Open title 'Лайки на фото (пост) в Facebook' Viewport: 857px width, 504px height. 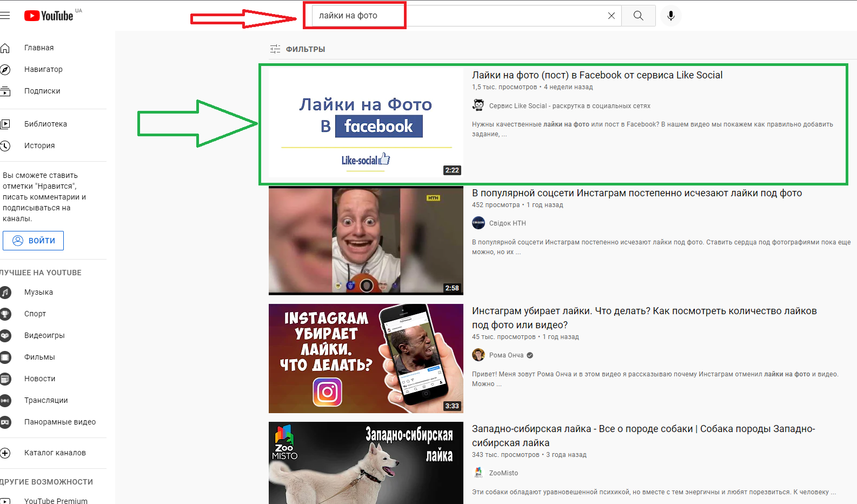pyautogui.click(x=597, y=75)
